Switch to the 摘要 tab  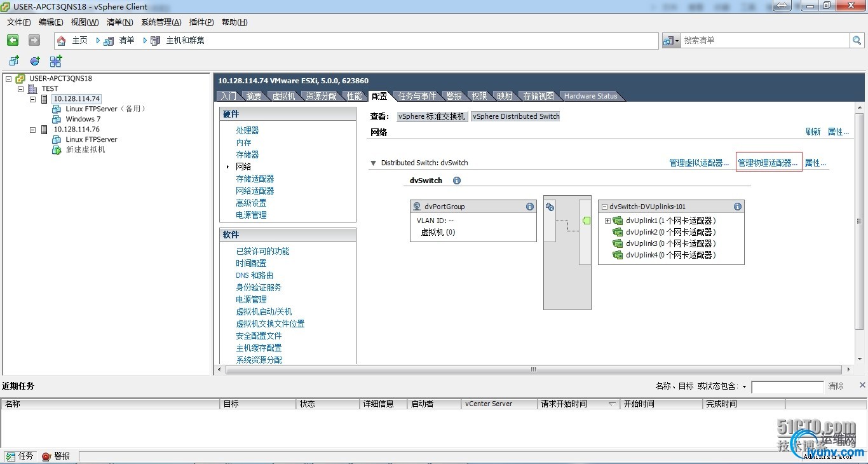pyautogui.click(x=254, y=96)
